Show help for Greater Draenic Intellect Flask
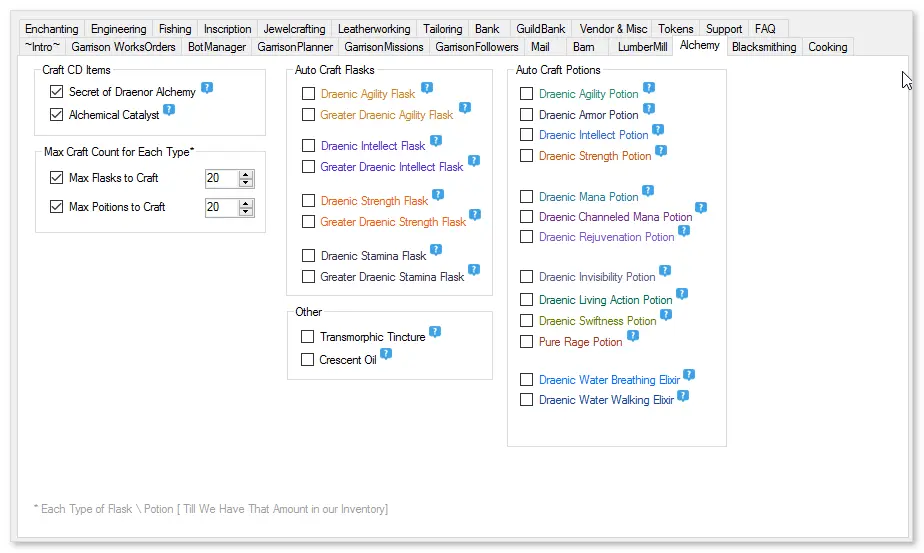This screenshot has width=924, height=553. pyautogui.click(x=474, y=161)
